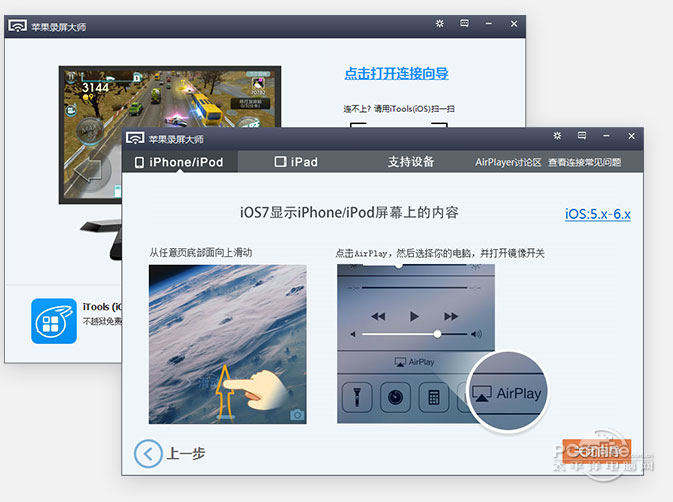Click the 点击AirPlay instruction caption
Screen dimensions: 673x502
coord(440,253)
